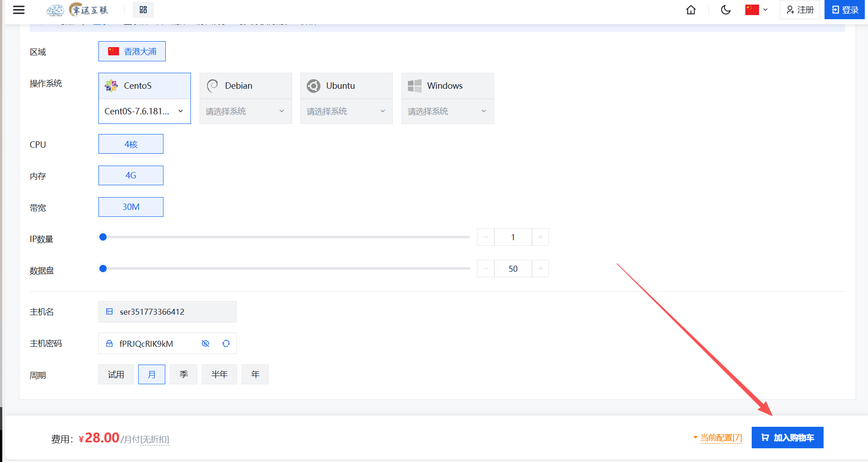The height and width of the screenshot is (462, 868).
Task: Click the IP数量 slider handle
Action: (103, 237)
